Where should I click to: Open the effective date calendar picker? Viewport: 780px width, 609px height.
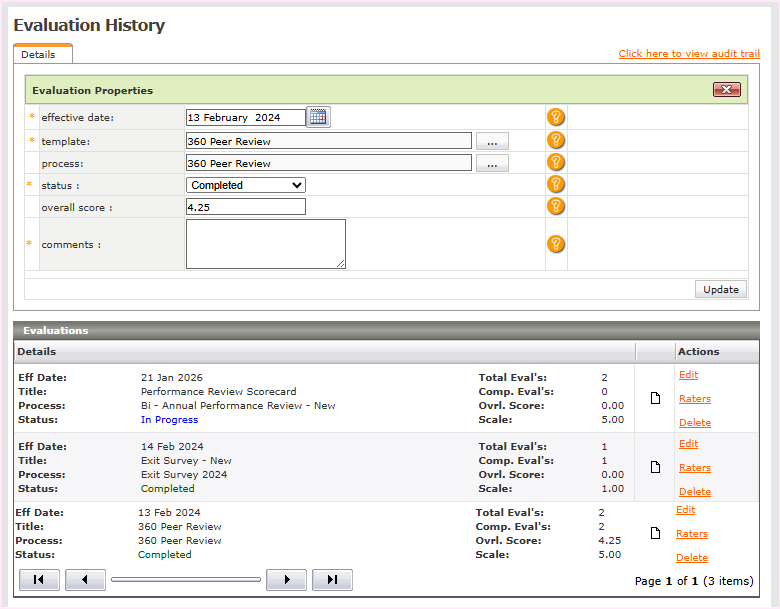(318, 117)
